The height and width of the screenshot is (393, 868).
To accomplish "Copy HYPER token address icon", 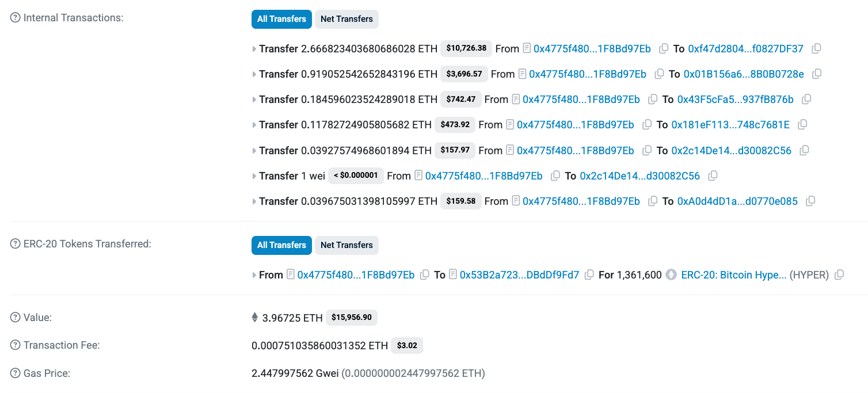I will [839, 275].
